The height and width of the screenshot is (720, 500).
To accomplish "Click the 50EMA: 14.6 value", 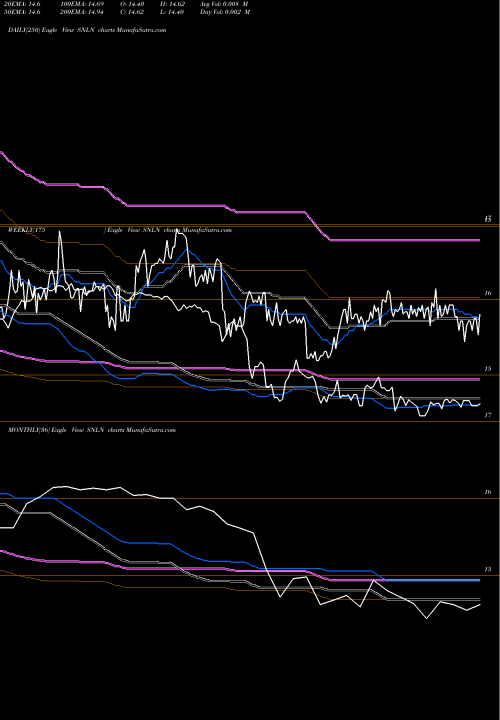I will (x=22, y=12).
